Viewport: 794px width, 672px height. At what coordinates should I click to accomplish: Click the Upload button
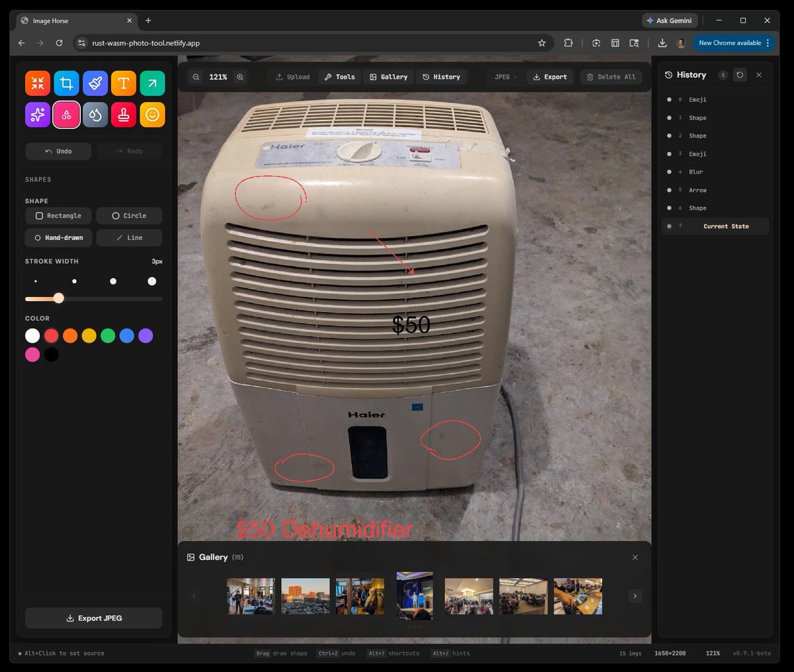click(292, 77)
